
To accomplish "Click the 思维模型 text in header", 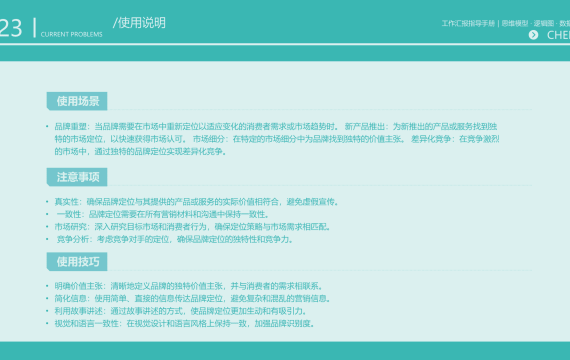I will (515, 24).
